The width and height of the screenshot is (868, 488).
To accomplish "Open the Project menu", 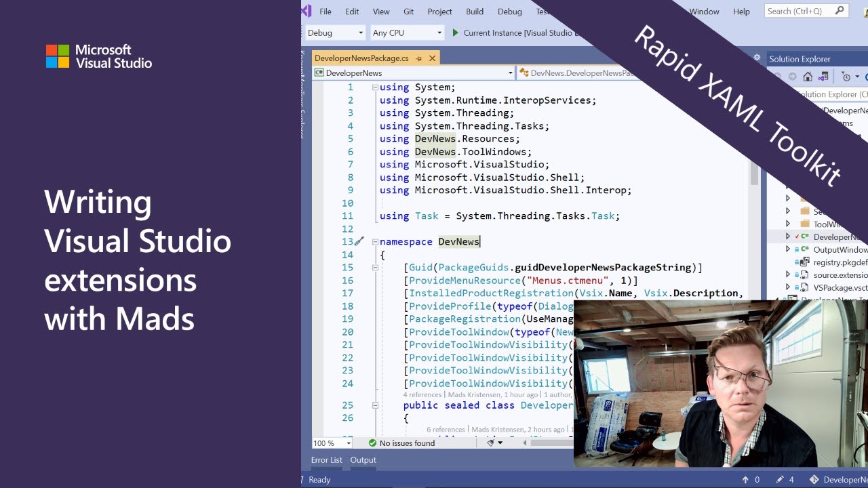I will click(x=439, y=12).
